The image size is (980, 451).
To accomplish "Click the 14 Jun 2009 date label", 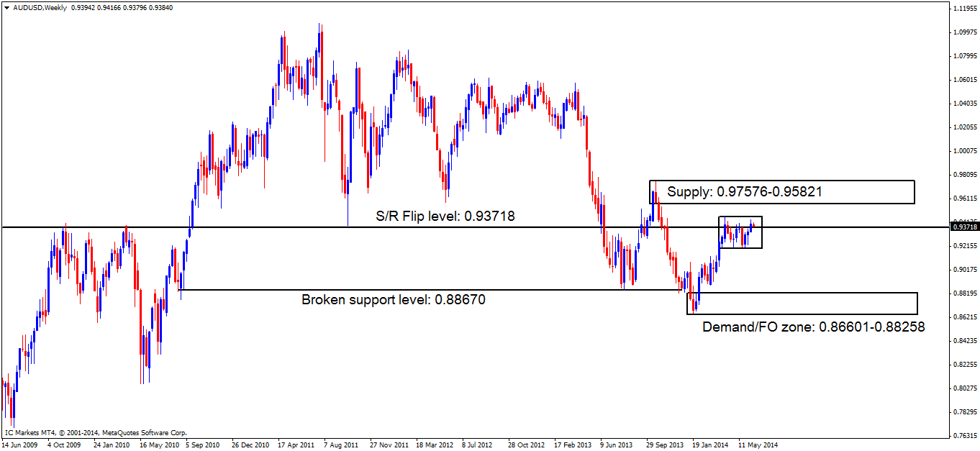I will point(20,445).
